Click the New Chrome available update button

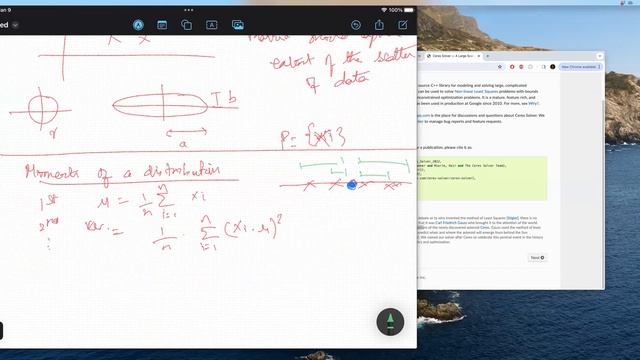click(x=581, y=67)
